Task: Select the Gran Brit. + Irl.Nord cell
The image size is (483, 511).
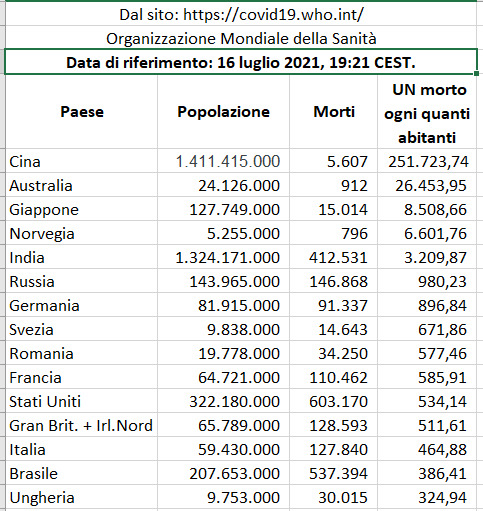Action: click(81, 425)
